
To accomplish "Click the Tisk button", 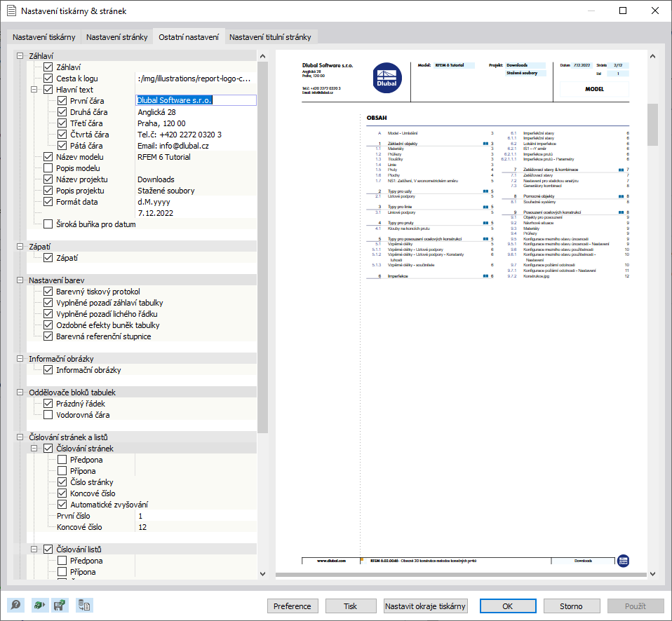I will tap(351, 606).
